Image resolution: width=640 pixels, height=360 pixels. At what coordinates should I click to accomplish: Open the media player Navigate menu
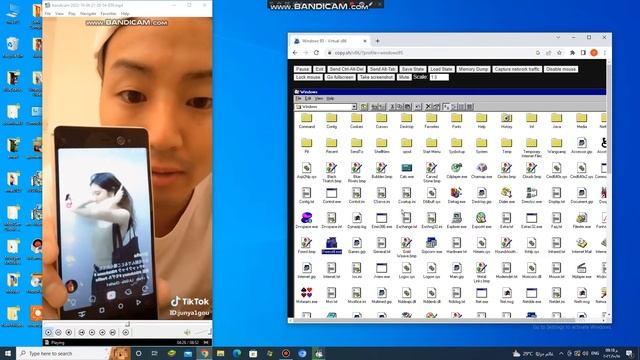[x=88, y=13]
